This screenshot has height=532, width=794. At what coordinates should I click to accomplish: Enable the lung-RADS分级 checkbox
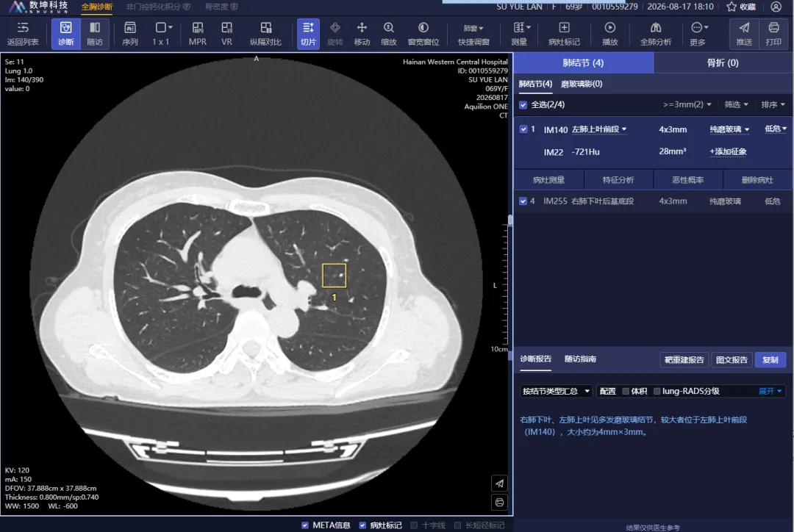point(657,391)
